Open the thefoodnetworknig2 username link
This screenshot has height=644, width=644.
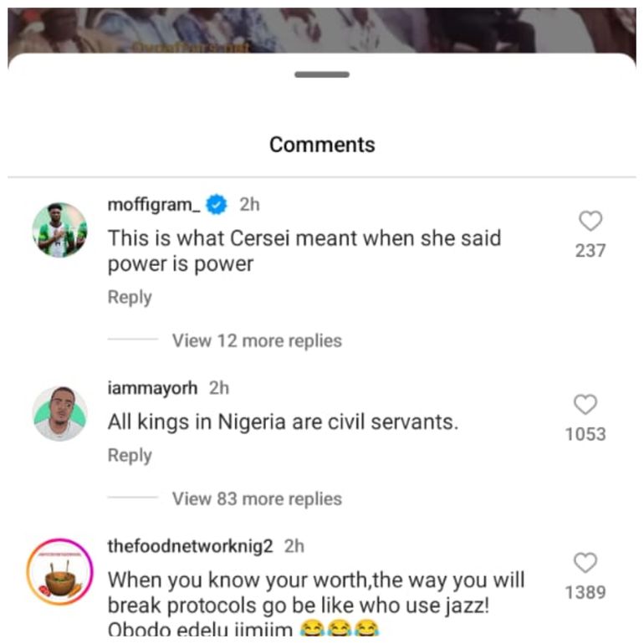tap(191, 546)
